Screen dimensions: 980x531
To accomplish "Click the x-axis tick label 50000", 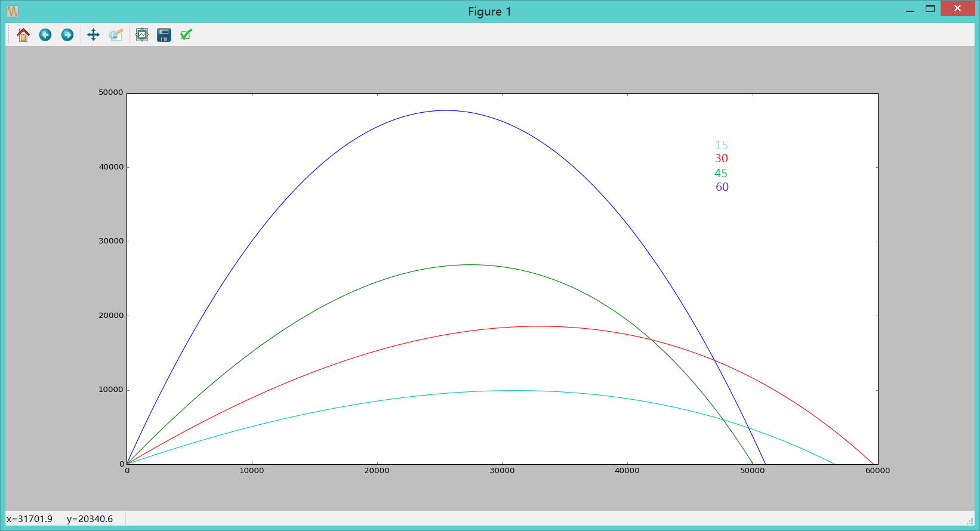I will pyautogui.click(x=753, y=471).
